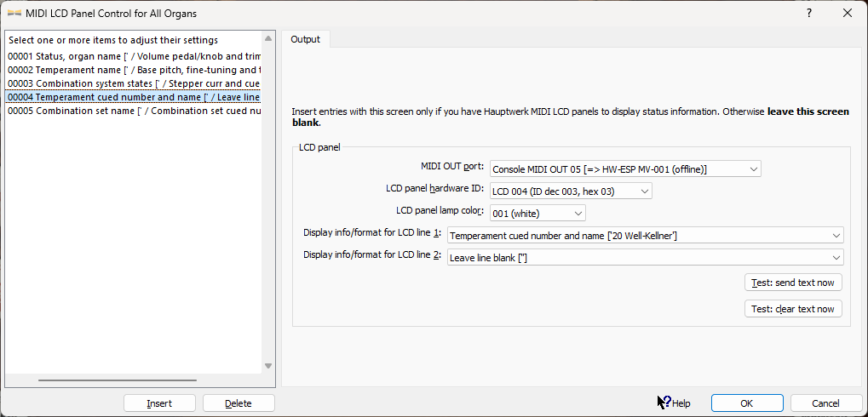Select item 00001 Status, organ name
Screen dimensions: 868x417
(x=134, y=56)
